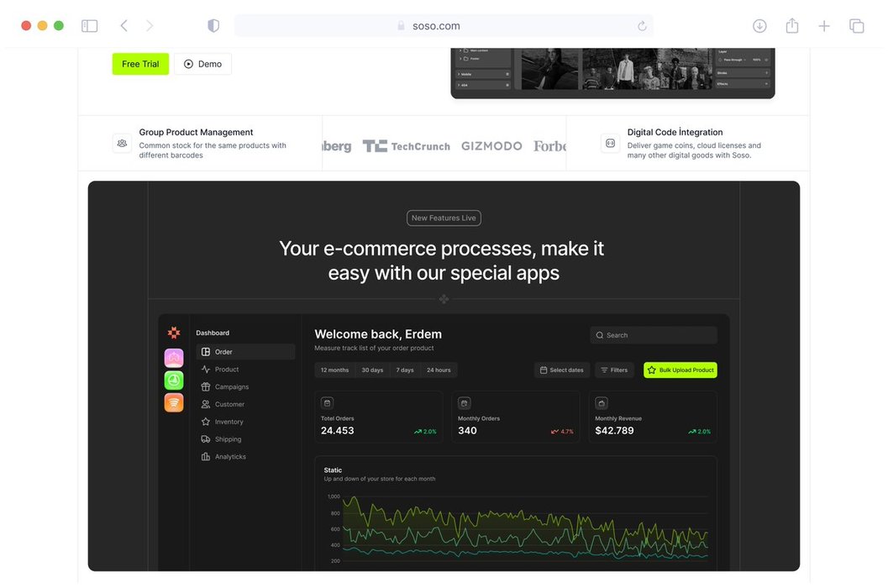
Task: Reload the page with the refresh icon
Action: point(642,25)
